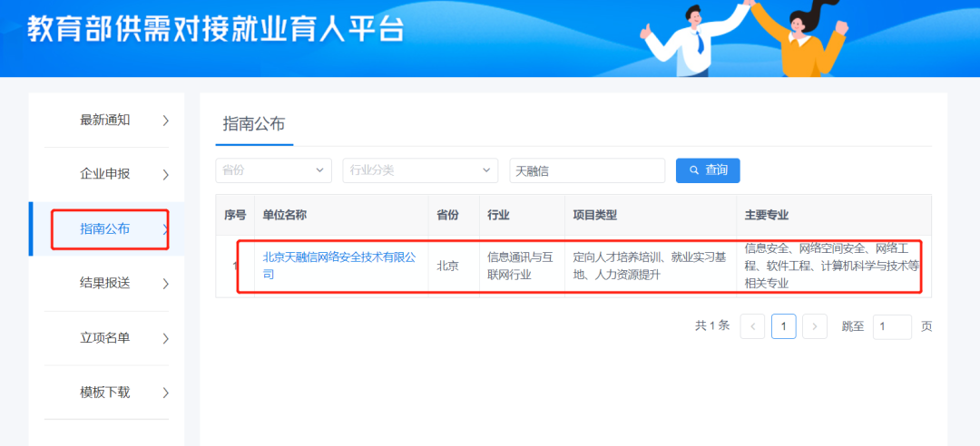980x446 pixels.
Task: Select page 1 in pagination
Action: 784,326
